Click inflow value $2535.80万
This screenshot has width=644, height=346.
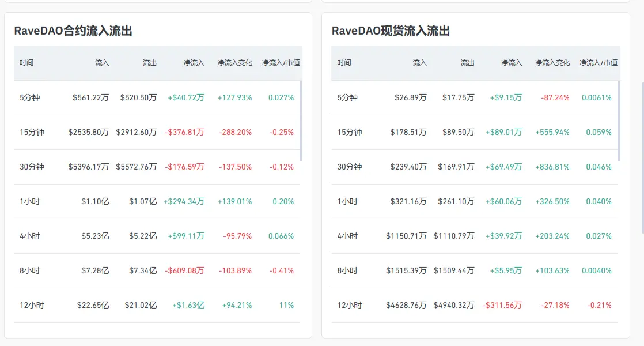(89, 132)
